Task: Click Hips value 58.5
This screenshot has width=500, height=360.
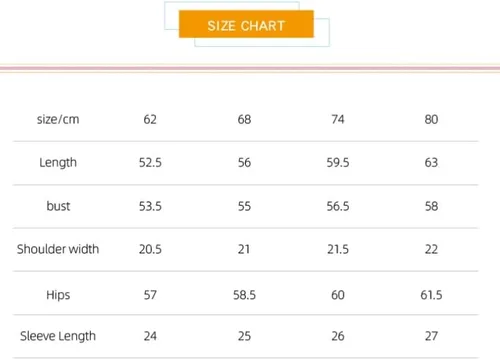Action: tap(244, 295)
